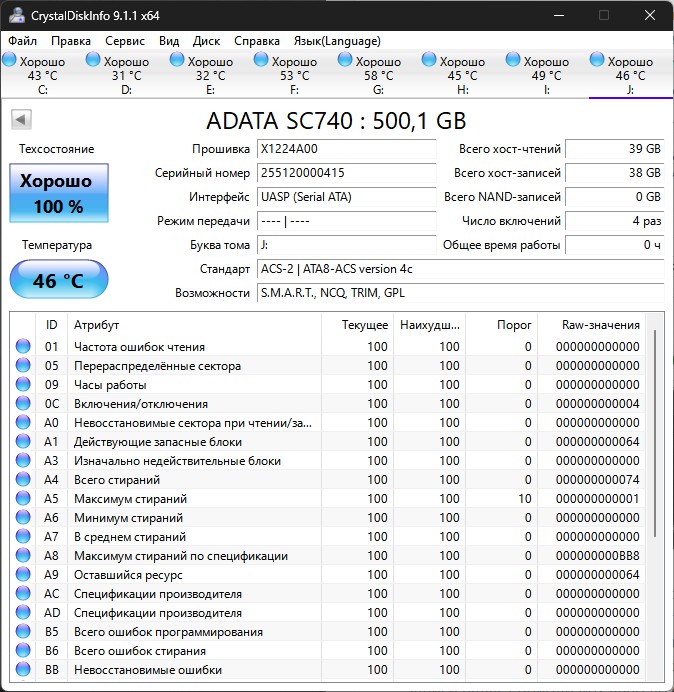Switch to disk H: at 45 °C

point(462,74)
